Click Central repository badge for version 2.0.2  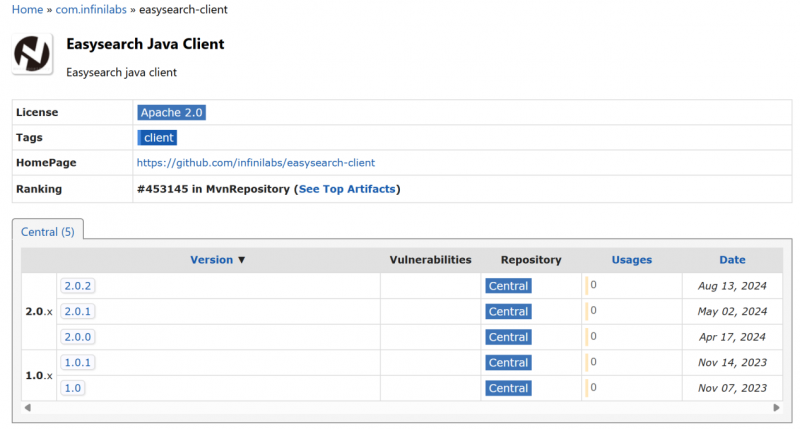click(x=508, y=286)
